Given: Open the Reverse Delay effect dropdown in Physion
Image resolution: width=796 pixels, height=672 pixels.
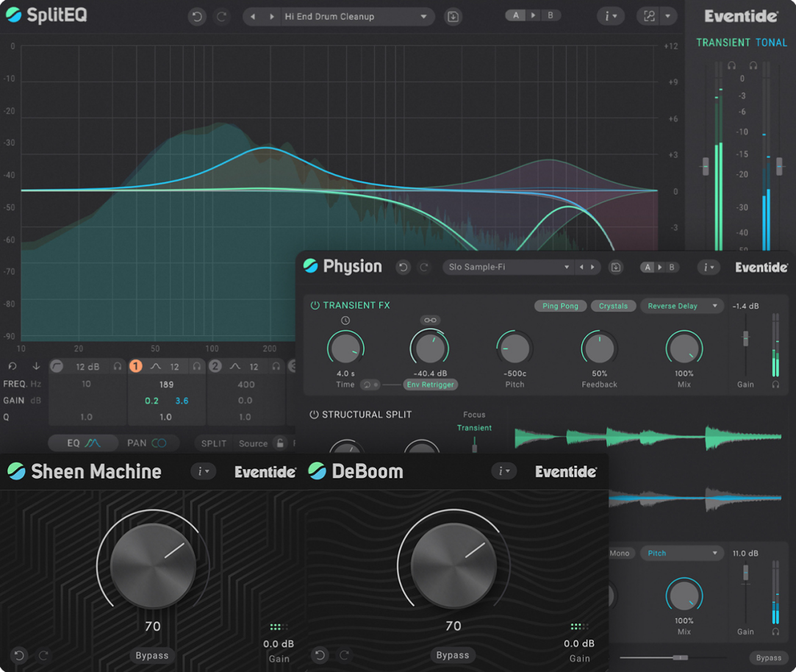Looking at the screenshot, I should tap(681, 306).
